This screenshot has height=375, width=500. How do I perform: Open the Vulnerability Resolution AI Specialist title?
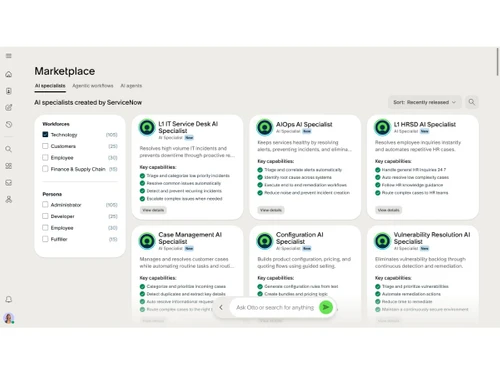[432, 238]
